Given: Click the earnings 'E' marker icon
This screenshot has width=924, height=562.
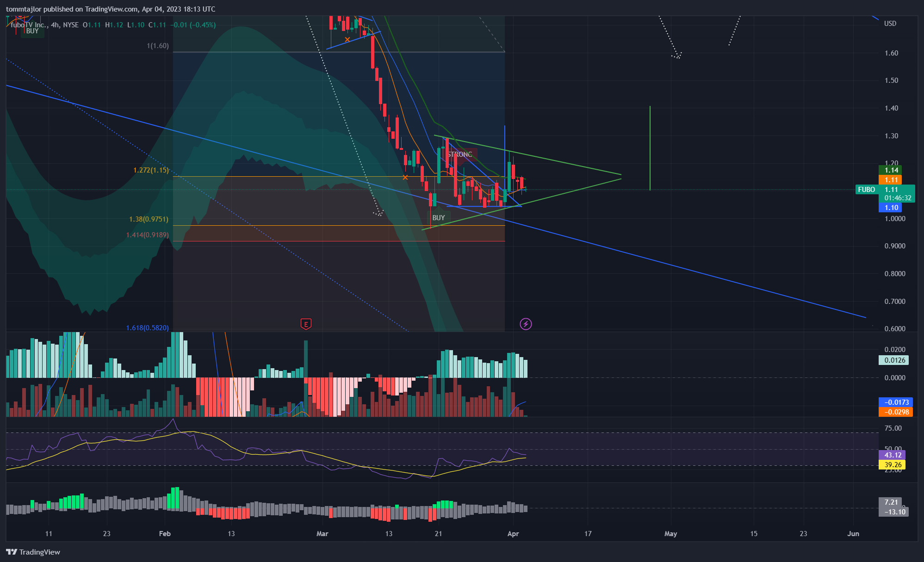Looking at the screenshot, I should pos(306,324).
